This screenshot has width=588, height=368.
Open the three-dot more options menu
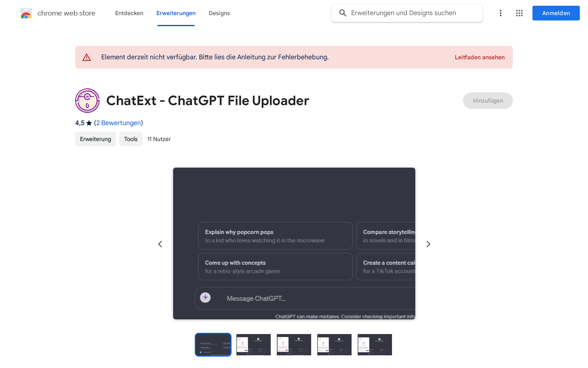pyautogui.click(x=501, y=13)
